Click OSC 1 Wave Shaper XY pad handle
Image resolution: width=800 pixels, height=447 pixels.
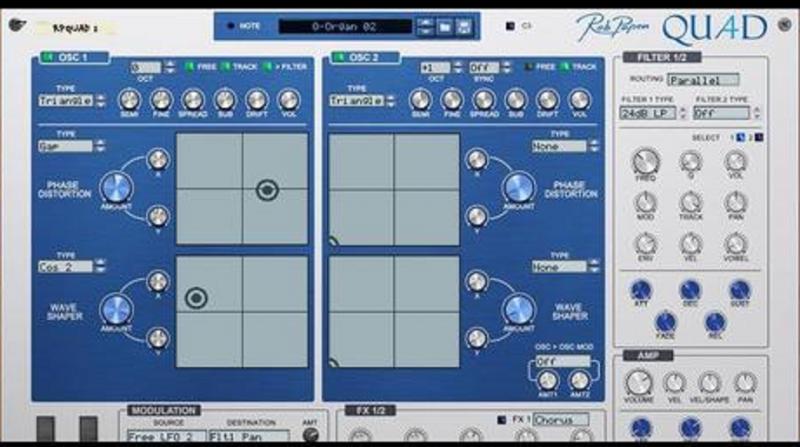[x=196, y=298]
